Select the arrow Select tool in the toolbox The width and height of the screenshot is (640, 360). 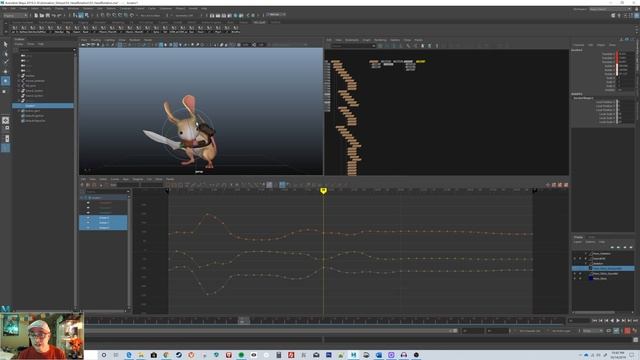click(x=6, y=44)
